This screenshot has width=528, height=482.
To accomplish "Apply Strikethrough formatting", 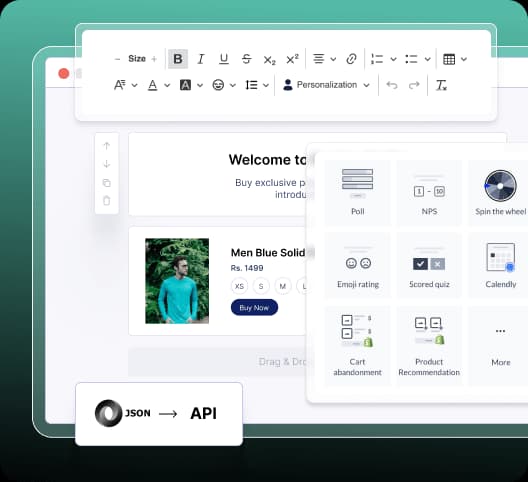I will tap(246, 59).
